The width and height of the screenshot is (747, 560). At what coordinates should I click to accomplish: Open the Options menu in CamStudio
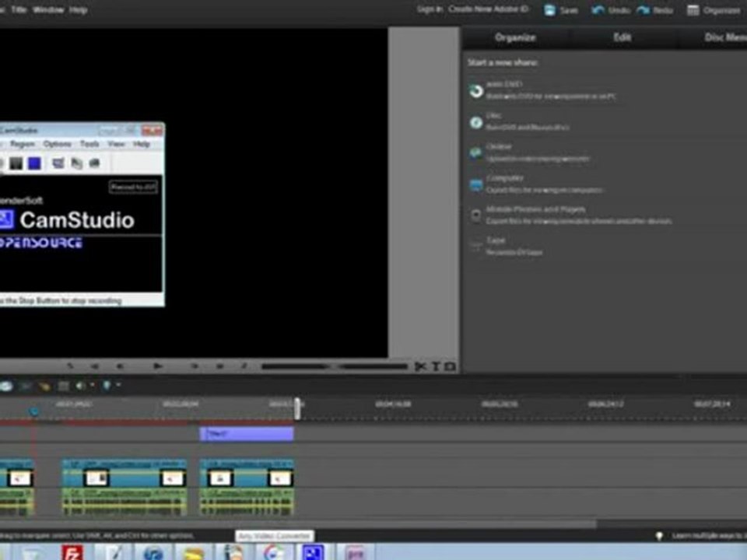point(57,144)
